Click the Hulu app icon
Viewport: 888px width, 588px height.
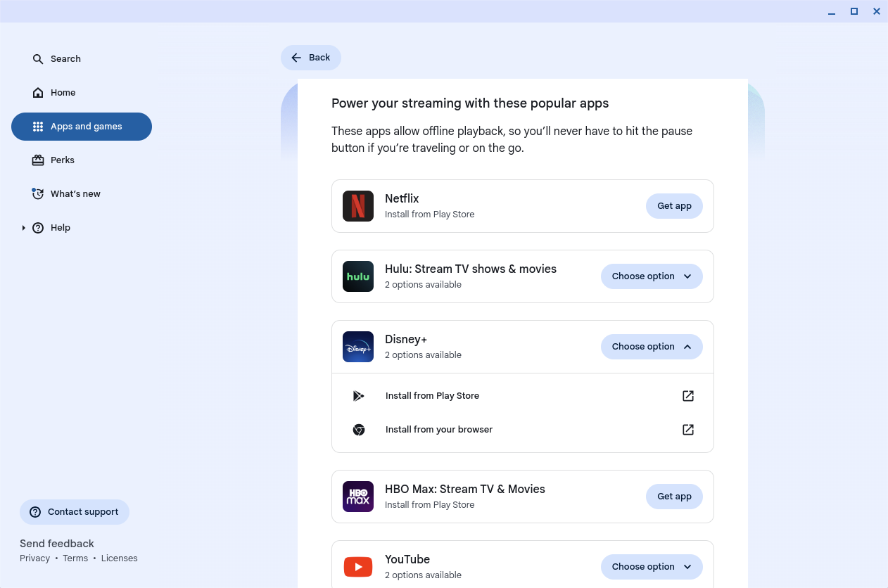tap(357, 276)
